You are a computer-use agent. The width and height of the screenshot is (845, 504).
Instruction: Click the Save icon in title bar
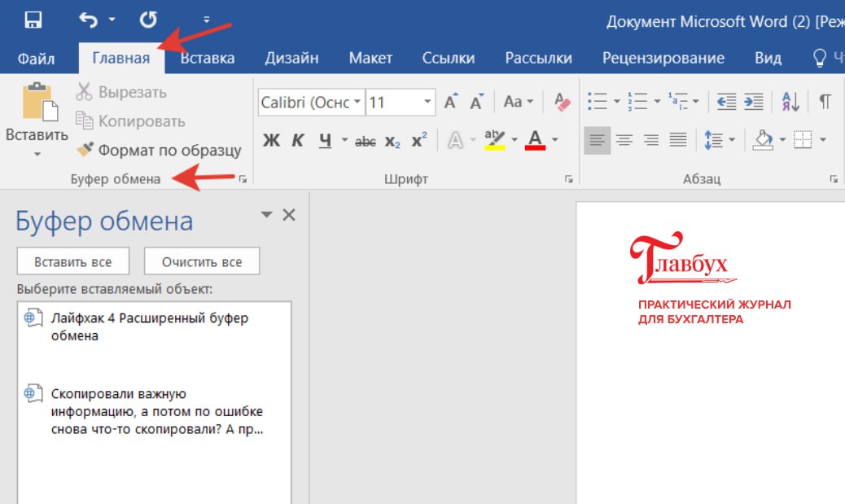pyautogui.click(x=33, y=20)
